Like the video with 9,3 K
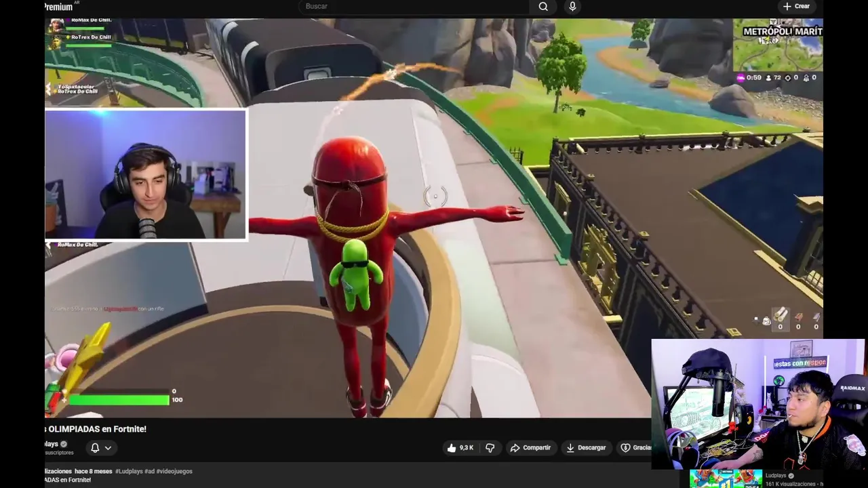 coord(459,447)
